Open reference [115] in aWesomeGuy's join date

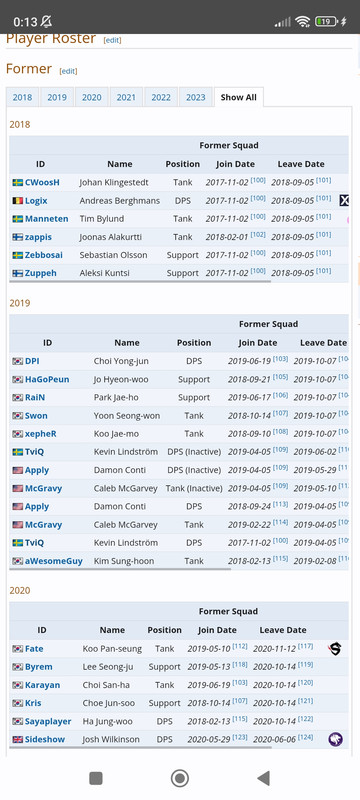[x=280, y=559]
